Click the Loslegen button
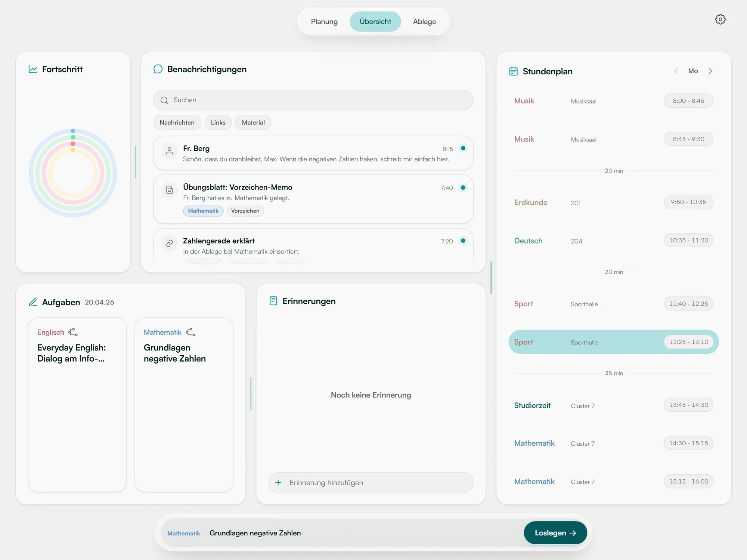This screenshot has width=747, height=560. pyautogui.click(x=555, y=533)
